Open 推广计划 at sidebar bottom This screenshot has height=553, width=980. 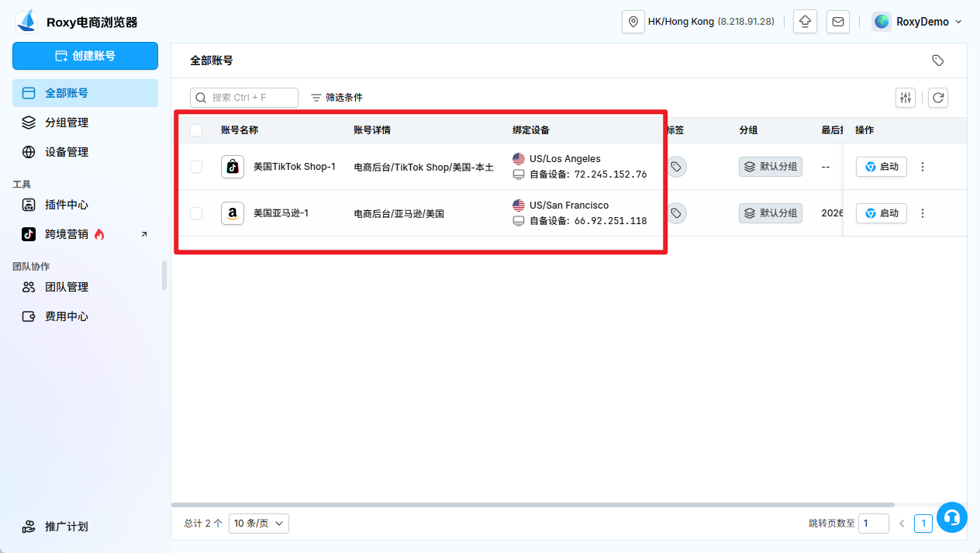coord(85,527)
